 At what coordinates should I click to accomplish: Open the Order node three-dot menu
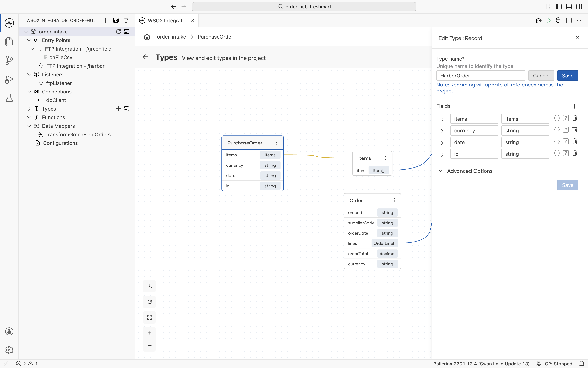click(x=394, y=200)
